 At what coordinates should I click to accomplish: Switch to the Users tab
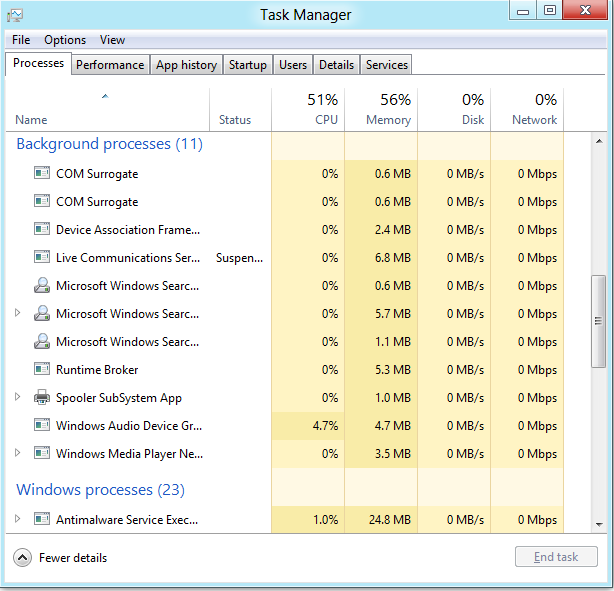[x=293, y=65]
